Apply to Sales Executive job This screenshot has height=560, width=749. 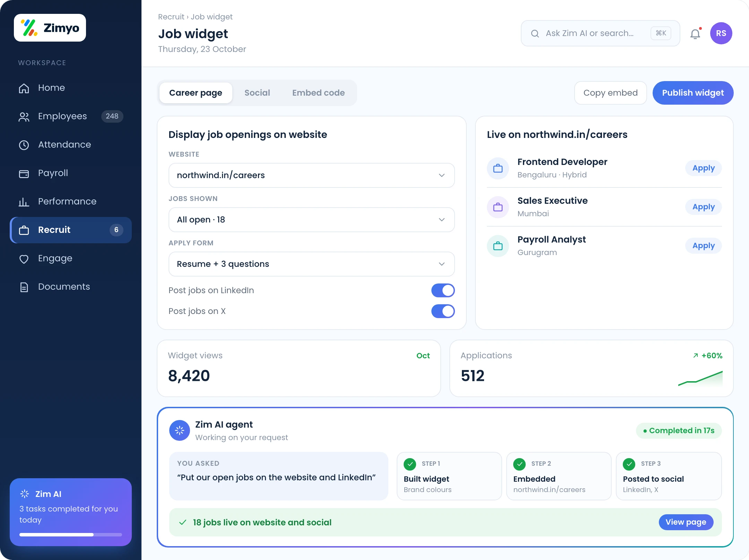(x=703, y=207)
